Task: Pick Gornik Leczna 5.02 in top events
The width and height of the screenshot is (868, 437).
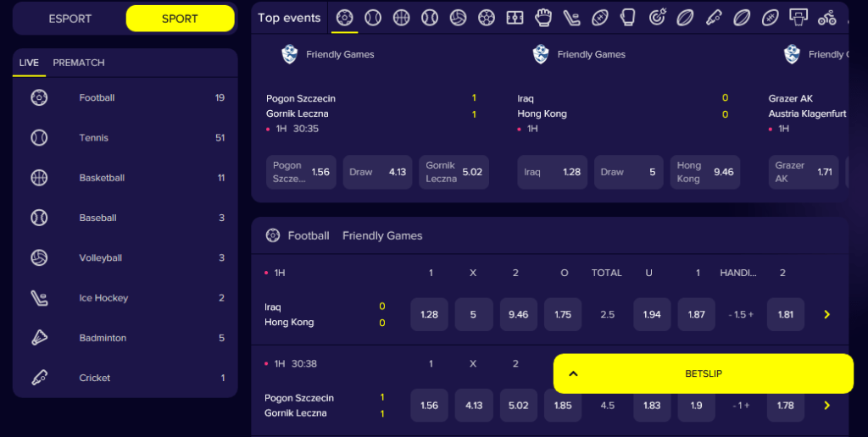Action: 454,172
